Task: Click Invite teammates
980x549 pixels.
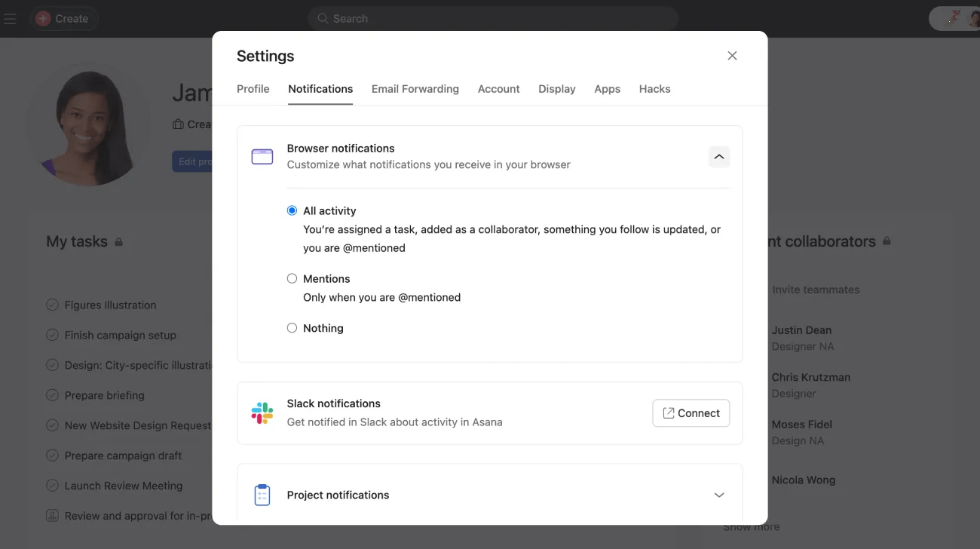Action: click(x=815, y=289)
